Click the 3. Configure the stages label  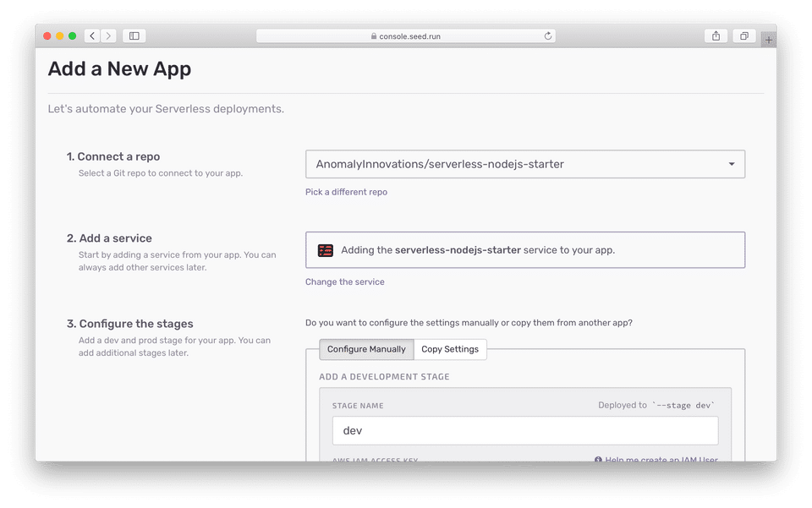[x=130, y=324]
